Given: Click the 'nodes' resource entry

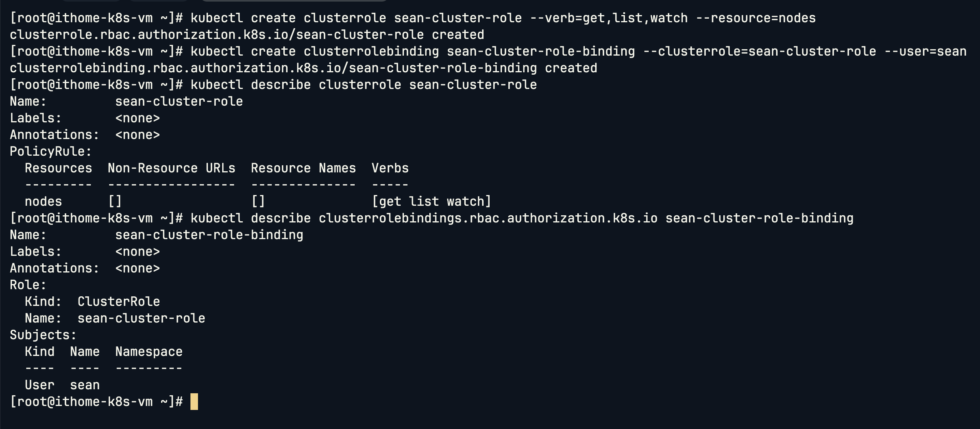Looking at the screenshot, I should coord(43,201).
